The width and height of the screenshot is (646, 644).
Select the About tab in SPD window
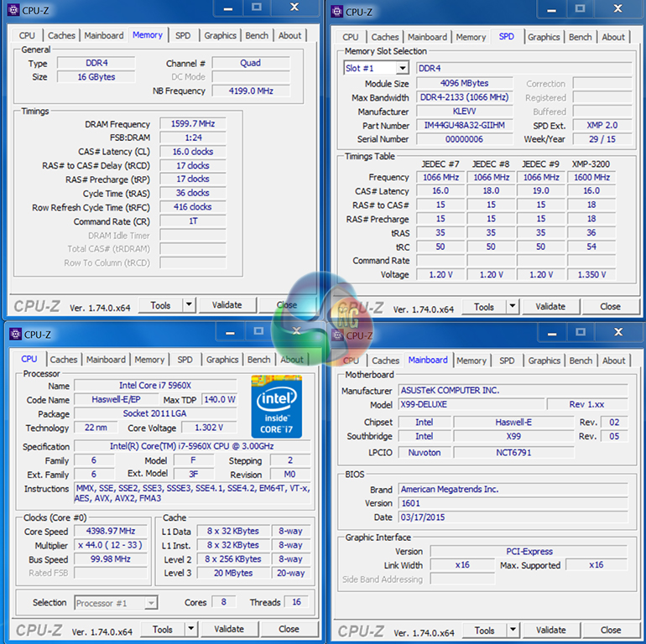(x=613, y=37)
